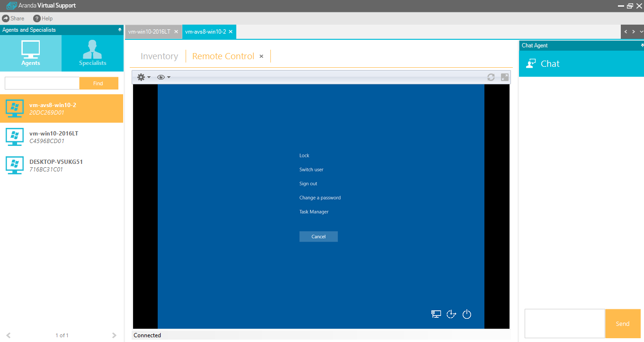Screen dimensions: 644x342
Task: Focus the agent search input field
Action: coord(42,83)
